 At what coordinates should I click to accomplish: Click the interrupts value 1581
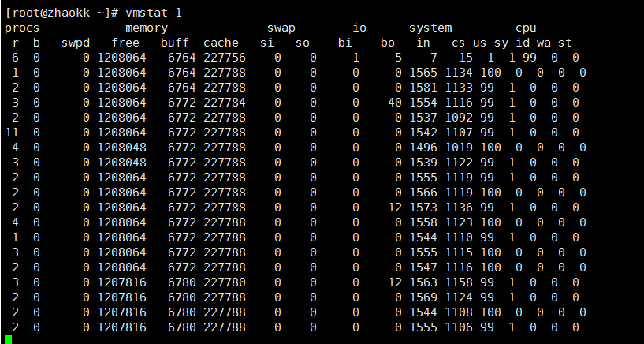click(x=423, y=88)
